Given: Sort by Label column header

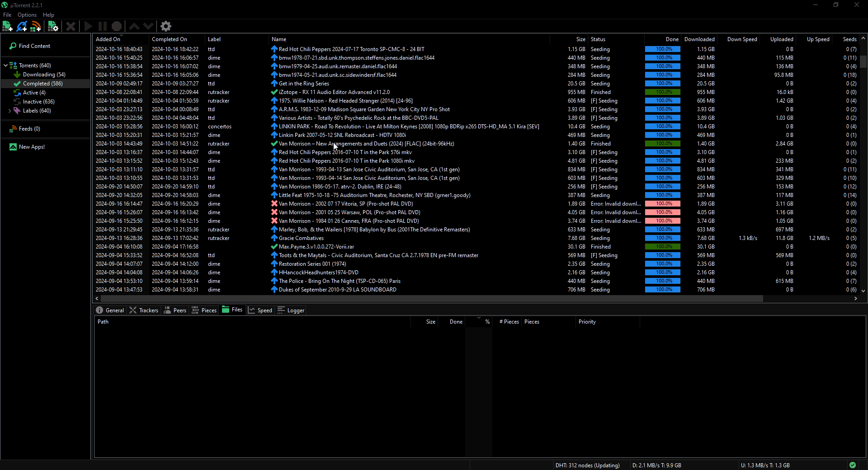Looking at the screenshot, I should coord(236,39).
